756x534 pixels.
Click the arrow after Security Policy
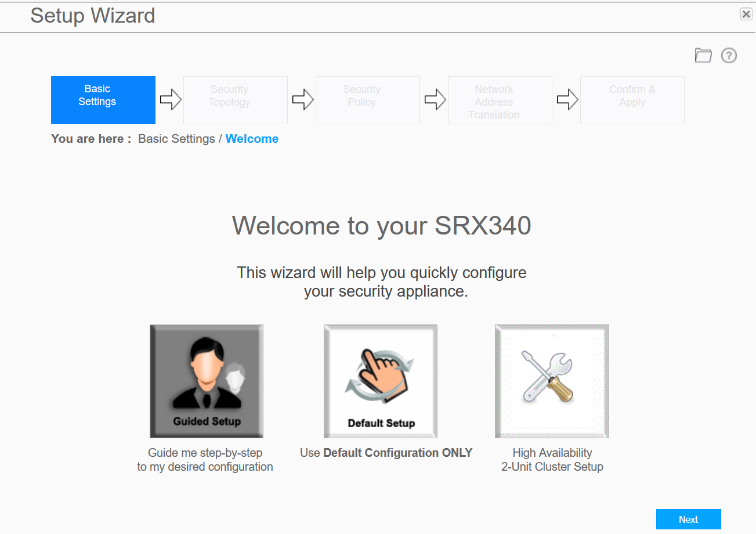(435, 100)
